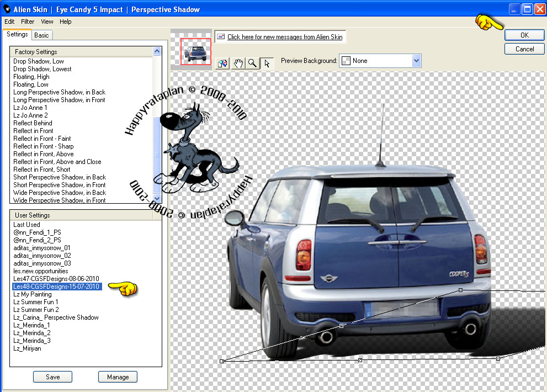Select the 'Lz Jo Anne 2' preset
Image resolution: width=547 pixels, height=392 pixels.
click(x=31, y=115)
